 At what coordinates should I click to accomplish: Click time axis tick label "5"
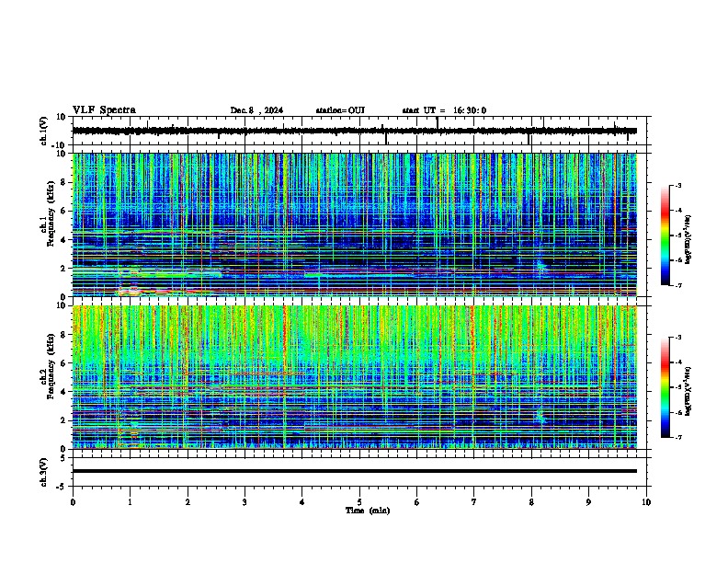pos(359,502)
